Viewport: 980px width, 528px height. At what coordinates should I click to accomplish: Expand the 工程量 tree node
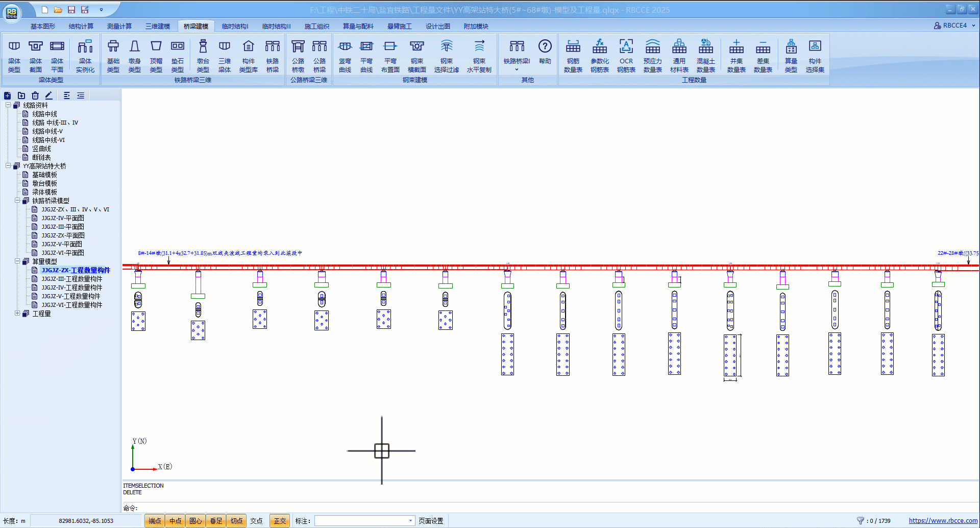(17, 314)
